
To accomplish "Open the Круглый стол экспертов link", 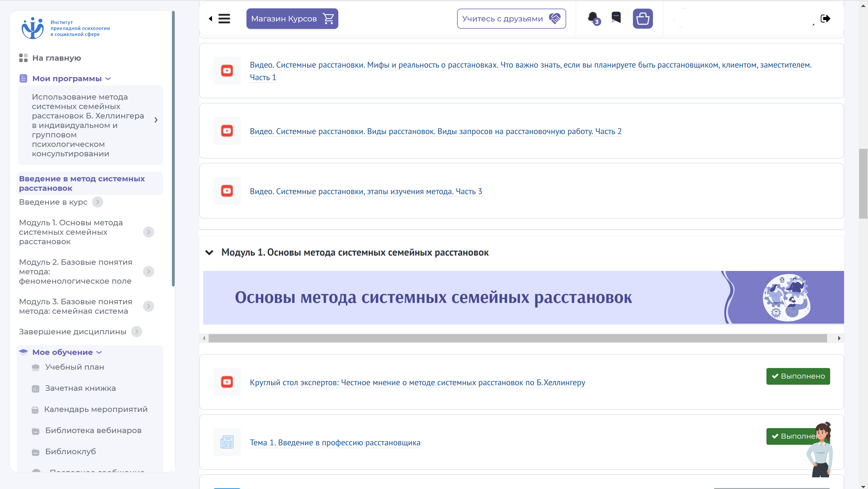I will 417,382.
